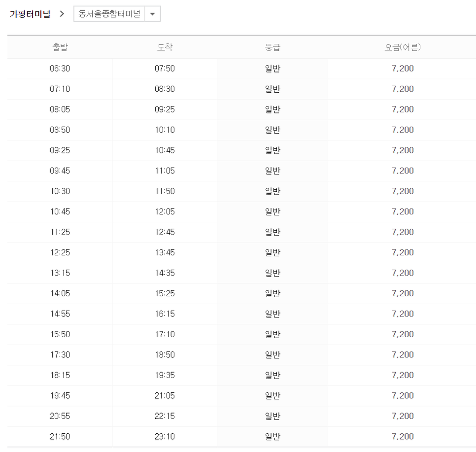Click 일반 grade in the 21:50 row
The width and height of the screenshot is (476, 452).
[272, 437]
